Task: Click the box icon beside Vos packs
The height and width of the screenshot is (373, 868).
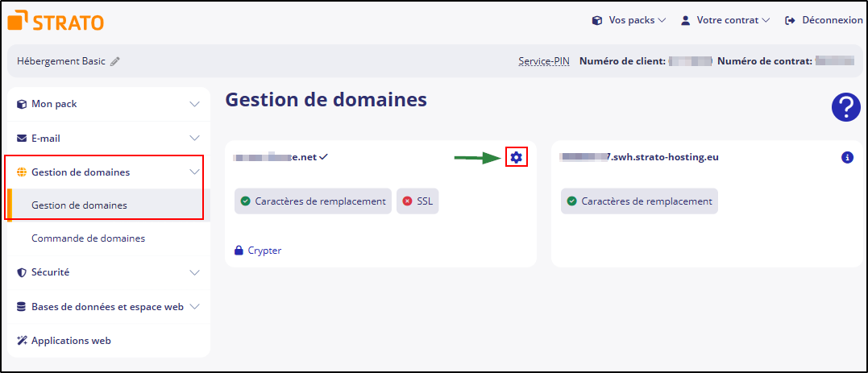Action: tap(596, 20)
